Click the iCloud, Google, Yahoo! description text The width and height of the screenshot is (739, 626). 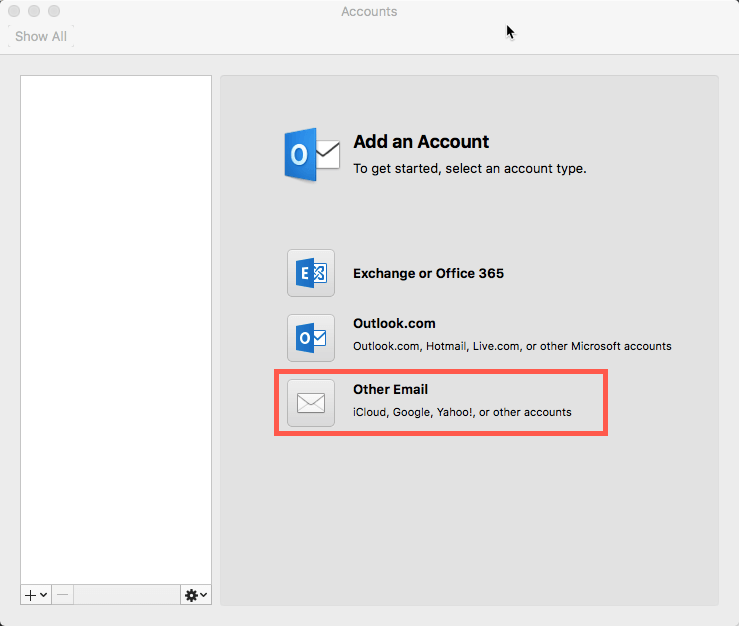pos(462,412)
